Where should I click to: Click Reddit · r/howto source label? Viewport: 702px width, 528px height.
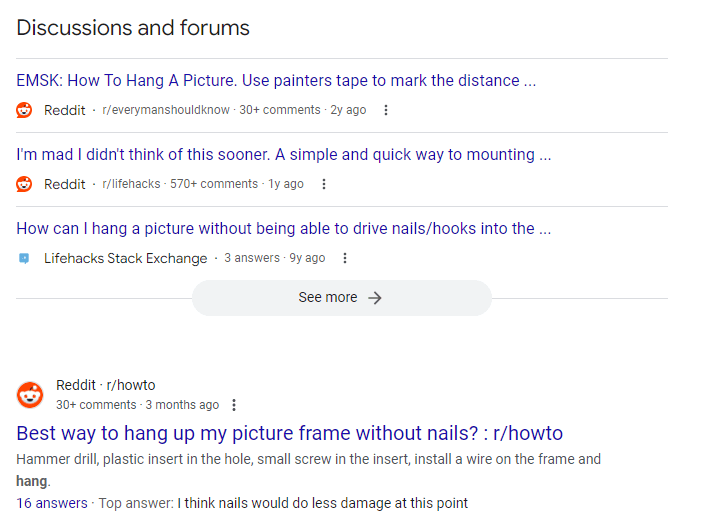[x=106, y=385]
